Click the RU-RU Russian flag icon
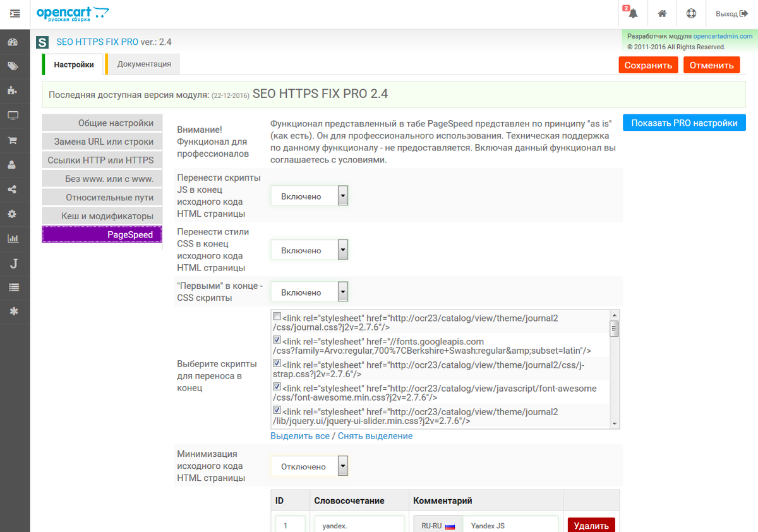 click(450, 526)
